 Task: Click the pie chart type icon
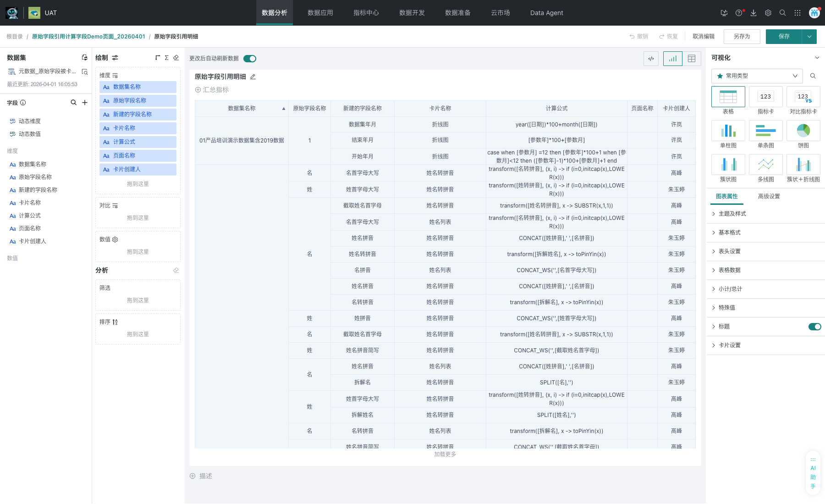[803, 131]
